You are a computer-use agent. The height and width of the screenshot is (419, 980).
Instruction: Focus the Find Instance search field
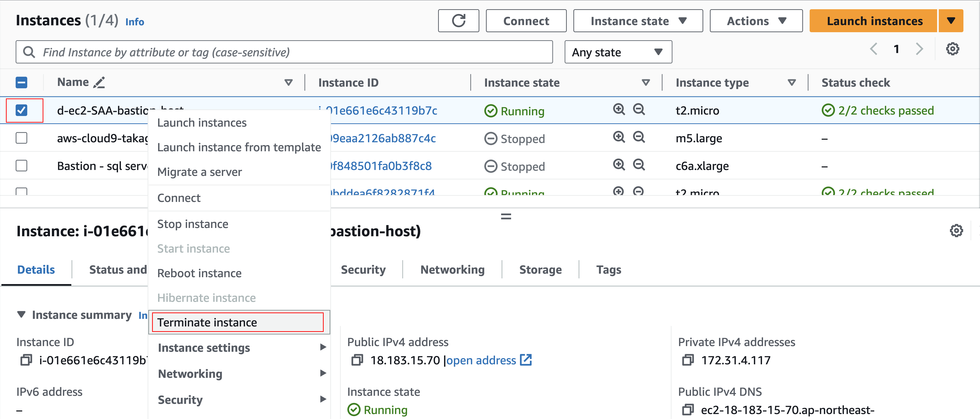pyautogui.click(x=284, y=52)
